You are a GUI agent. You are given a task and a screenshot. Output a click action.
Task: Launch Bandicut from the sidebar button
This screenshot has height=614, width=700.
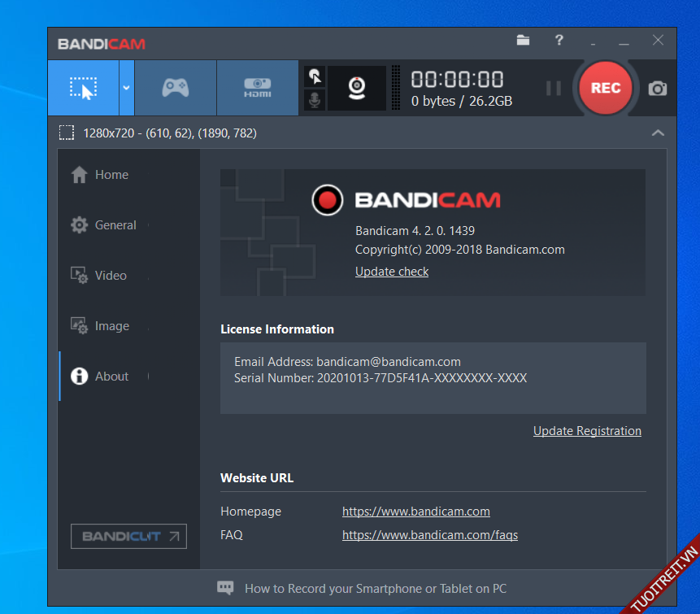tap(128, 537)
